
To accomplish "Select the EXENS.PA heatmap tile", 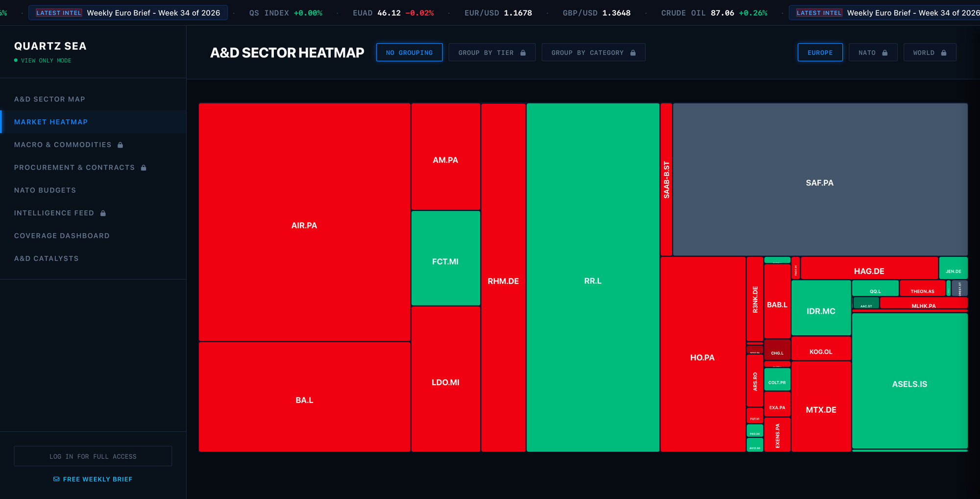I will point(777,435).
